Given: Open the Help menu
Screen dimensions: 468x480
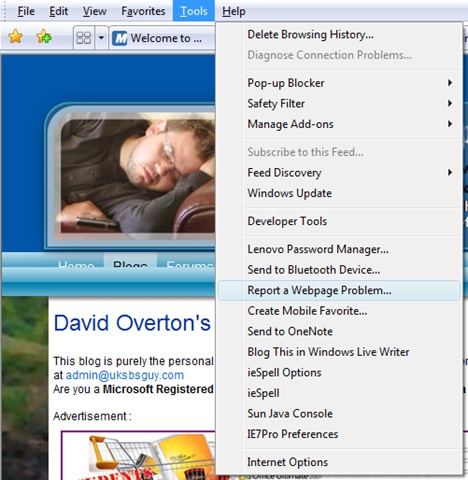Looking at the screenshot, I should tap(234, 11).
